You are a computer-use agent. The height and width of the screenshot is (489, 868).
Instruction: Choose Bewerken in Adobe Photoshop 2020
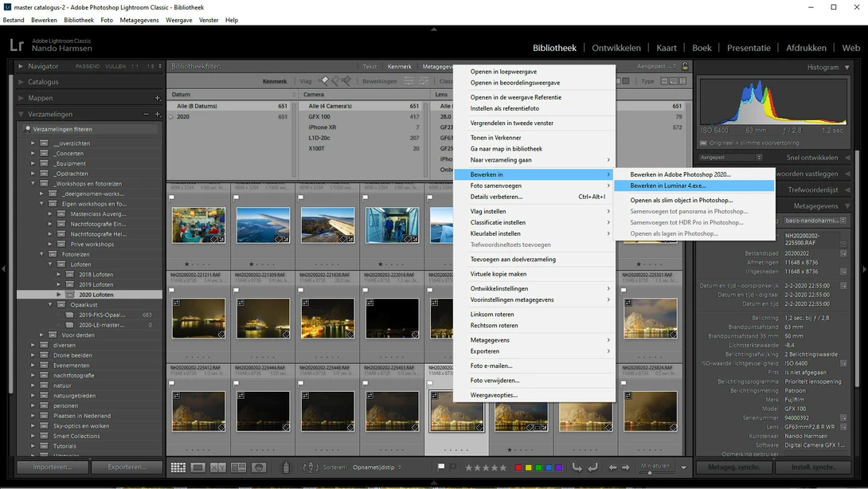pos(694,174)
